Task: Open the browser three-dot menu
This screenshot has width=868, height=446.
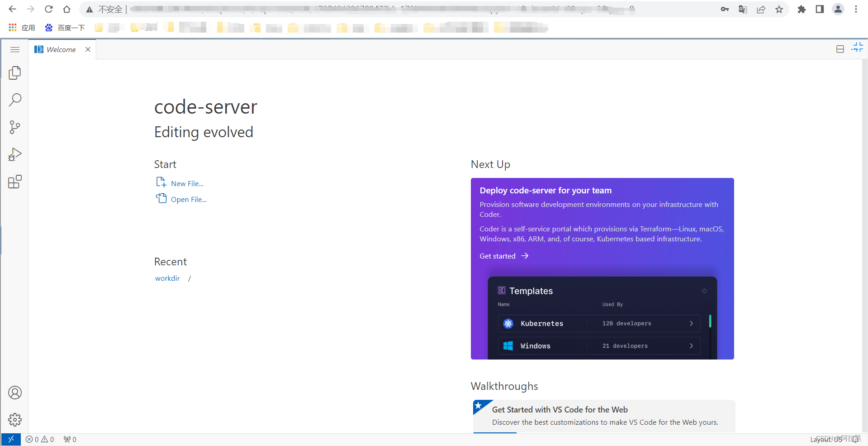Action: click(856, 9)
